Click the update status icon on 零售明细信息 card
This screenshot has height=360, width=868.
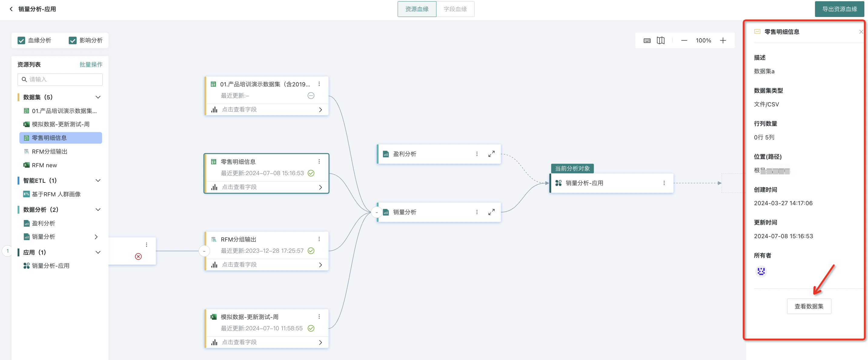point(311,173)
